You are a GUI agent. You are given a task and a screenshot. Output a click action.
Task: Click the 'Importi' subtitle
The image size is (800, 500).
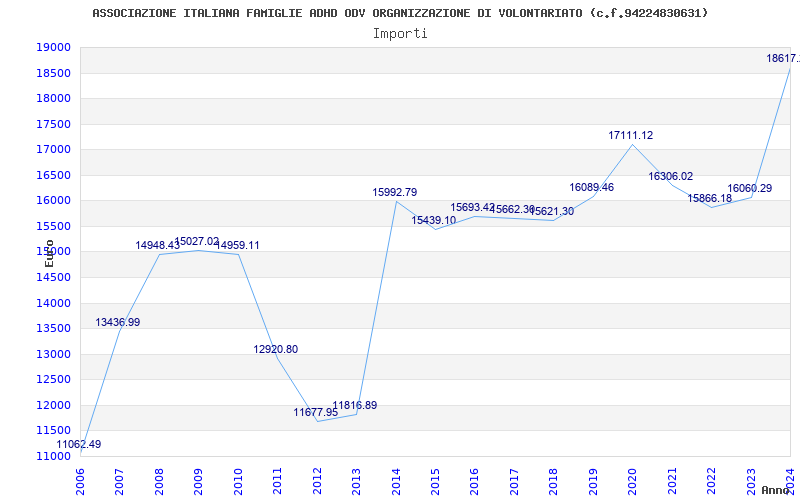click(x=400, y=34)
